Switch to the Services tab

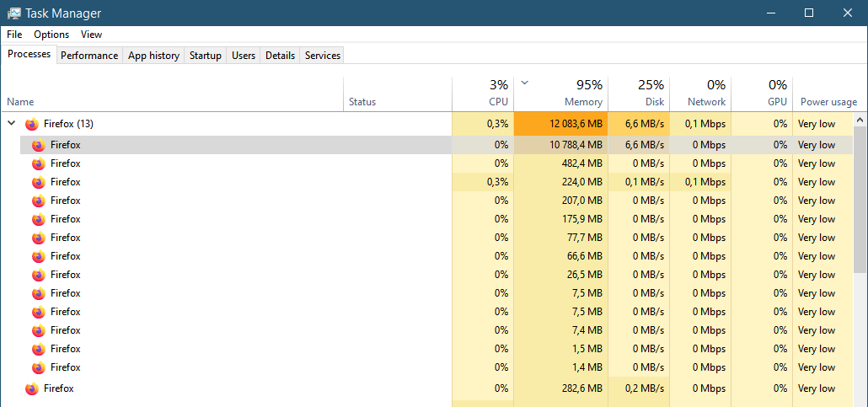(x=322, y=56)
